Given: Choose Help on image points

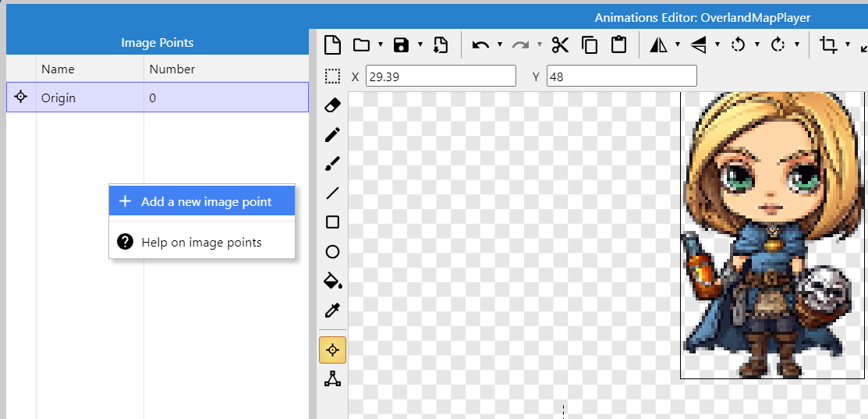Looking at the screenshot, I should point(202,242).
